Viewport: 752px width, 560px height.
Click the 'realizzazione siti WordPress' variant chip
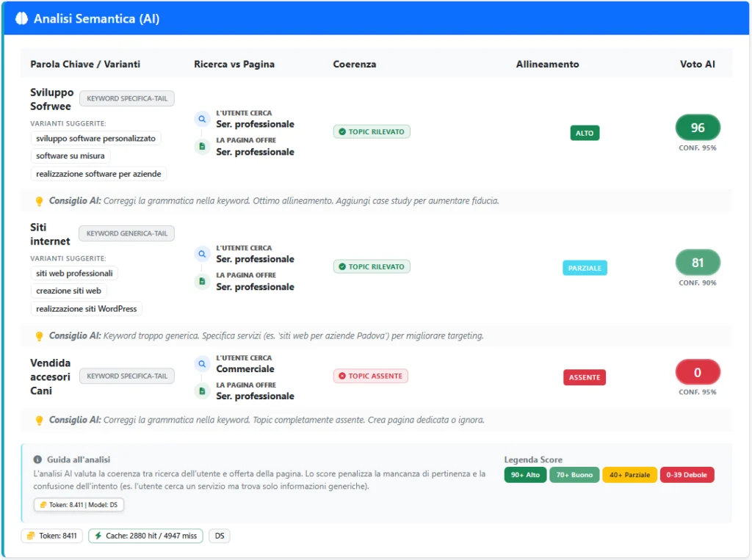coord(87,308)
